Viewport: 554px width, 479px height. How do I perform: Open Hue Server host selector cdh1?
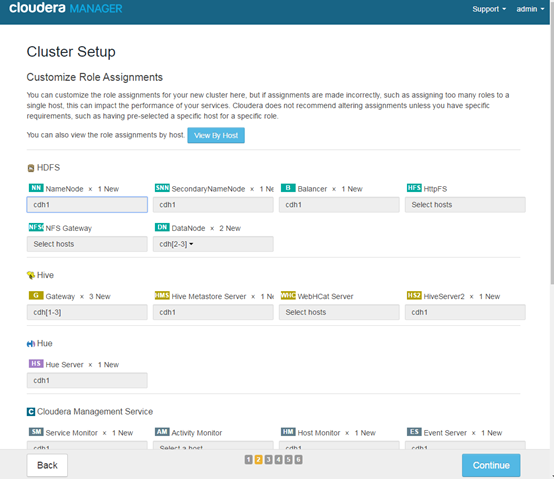(87, 380)
